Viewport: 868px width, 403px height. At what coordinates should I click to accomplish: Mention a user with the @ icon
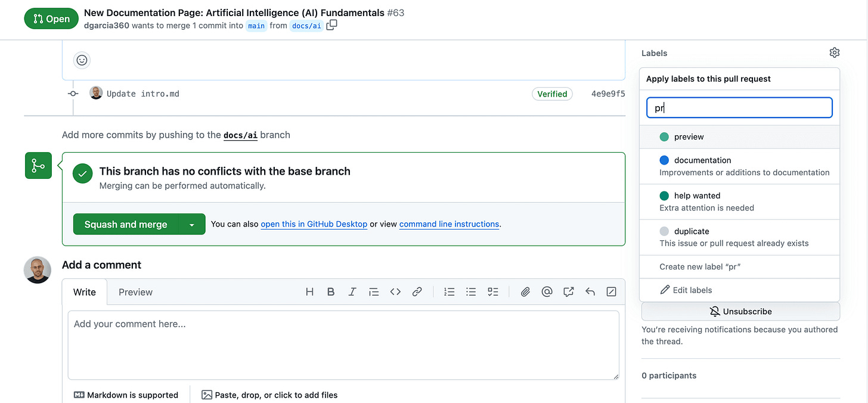click(x=547, y=292)
